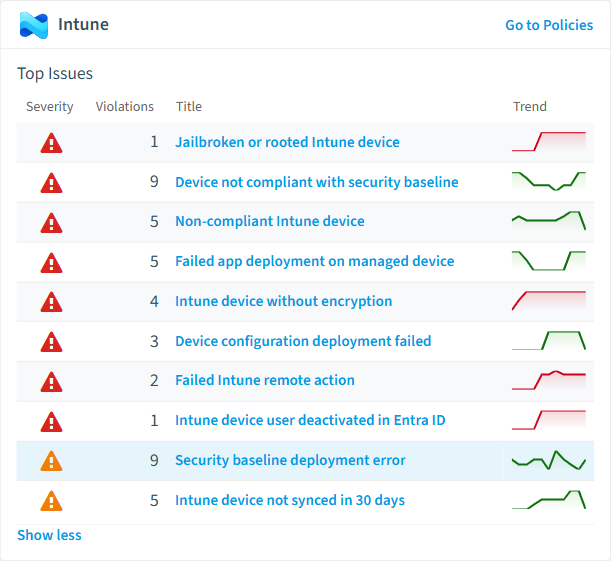
Task: Open Failed app deployment on managed device
Action: tap(314, 261)
